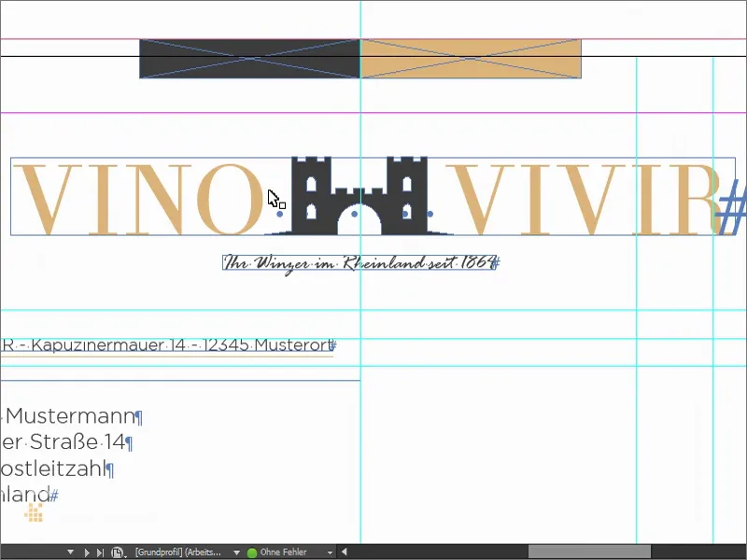The width and height of the screenshot is (747, 560).
Task: Select the tan placeholder frame
Action: tap(471, 59)
